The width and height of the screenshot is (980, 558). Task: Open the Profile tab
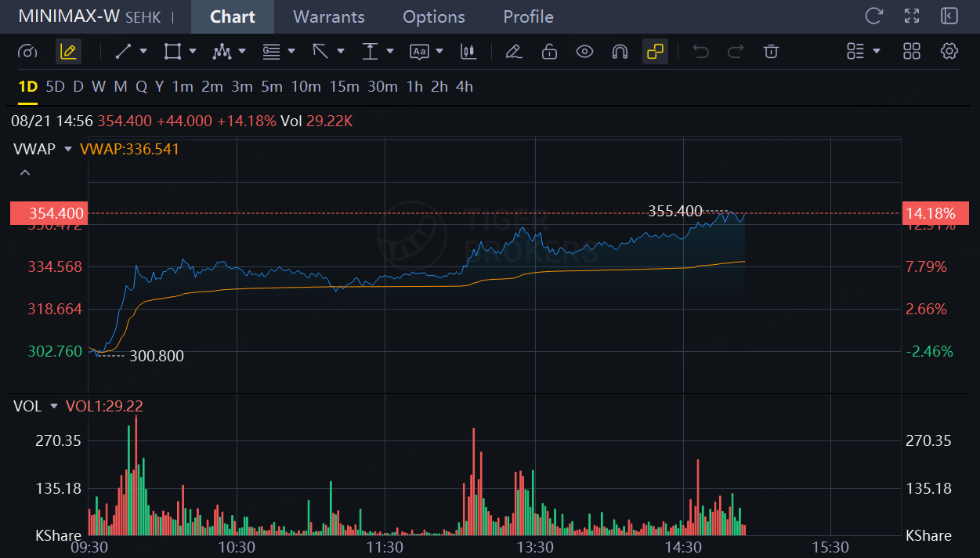(528, 16)
